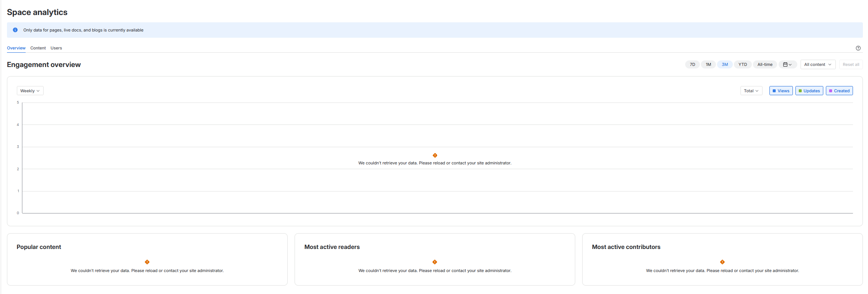Image resolution: width=868 pixels, height=294 pixels.
Task: Select the YTD time range
Action: 743,64
